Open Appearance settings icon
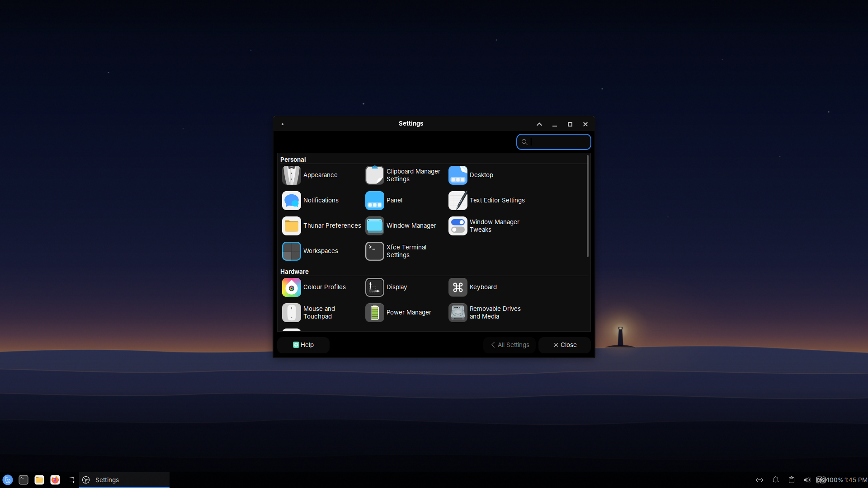 pos(291,175)
